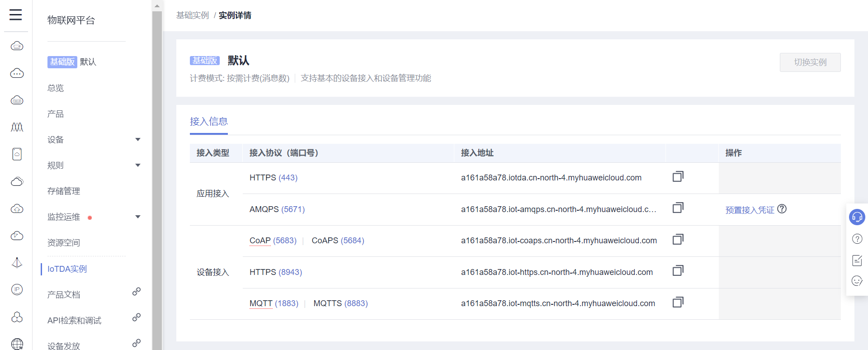Image resolution: width=868 pixels, height=350 pixels.
Task: Open 产品 in the sidebar
Action: click(56, 114)
